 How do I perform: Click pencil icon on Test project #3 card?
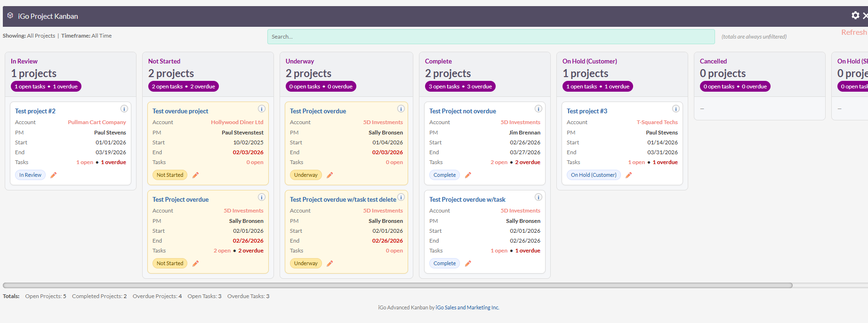tap(628, 175)
